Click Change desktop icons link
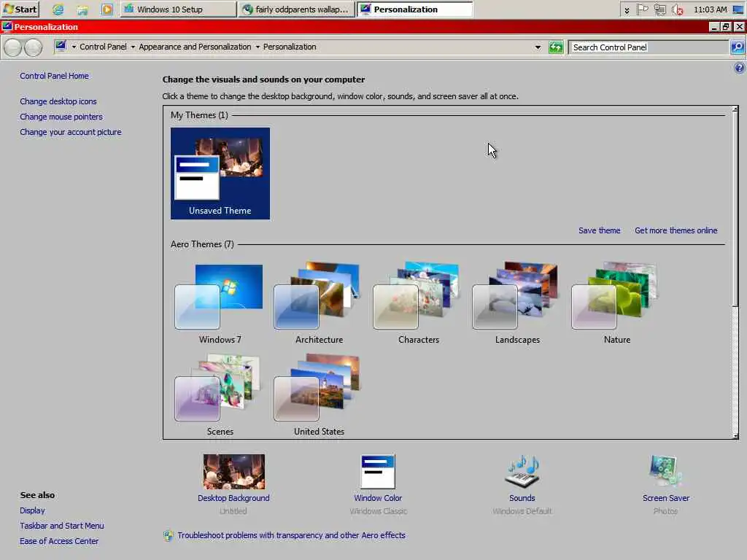The height and width of the screenshot is (560, 747). 58,101
